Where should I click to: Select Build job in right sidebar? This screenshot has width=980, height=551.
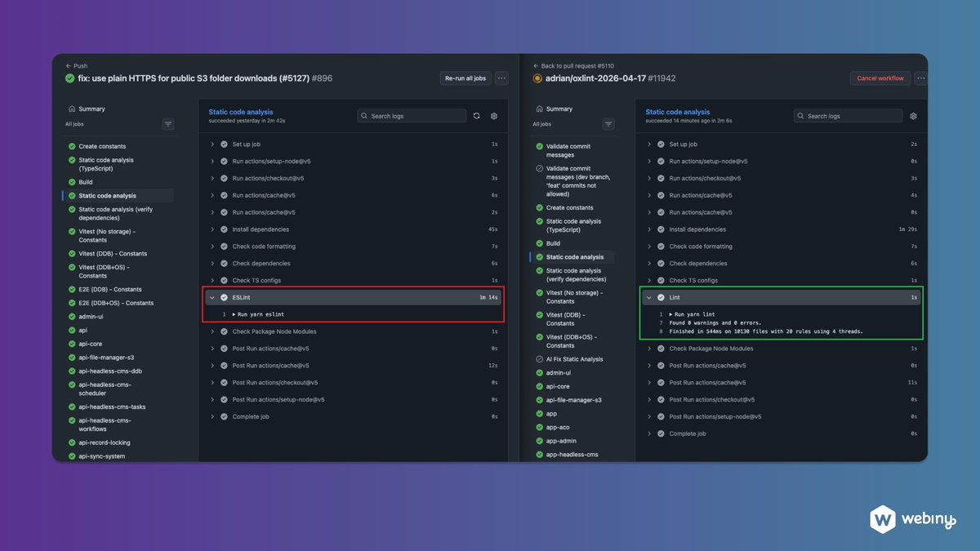[x=553, y=243]
